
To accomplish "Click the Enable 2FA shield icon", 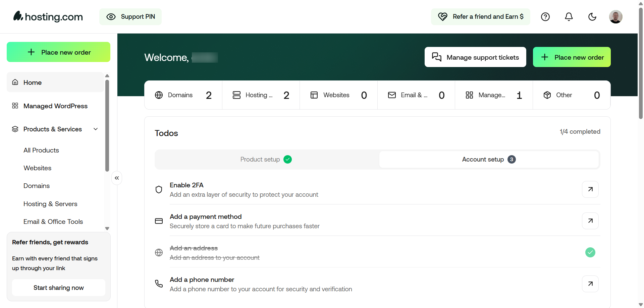I will click(159, 189).
